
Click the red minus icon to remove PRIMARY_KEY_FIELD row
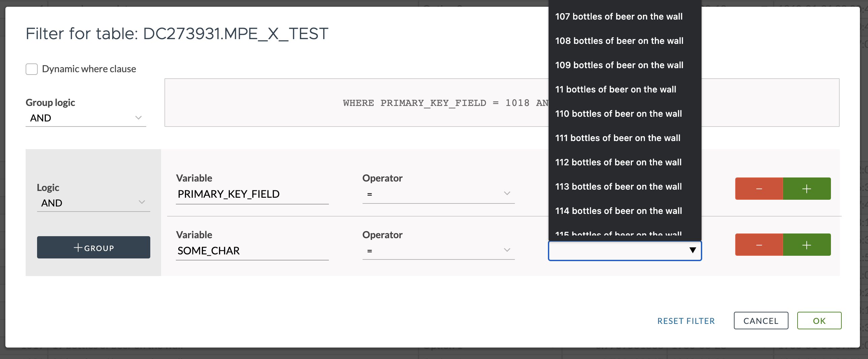pos(759,189)
